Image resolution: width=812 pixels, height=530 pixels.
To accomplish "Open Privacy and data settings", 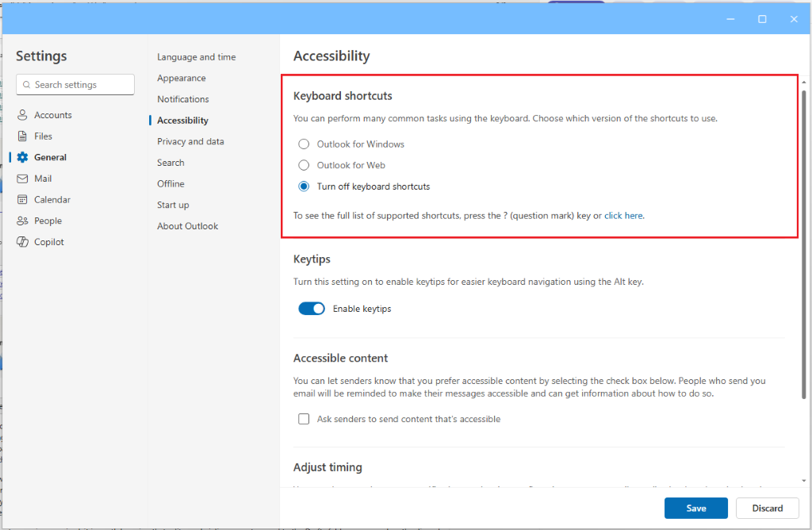I will [190, 142].
